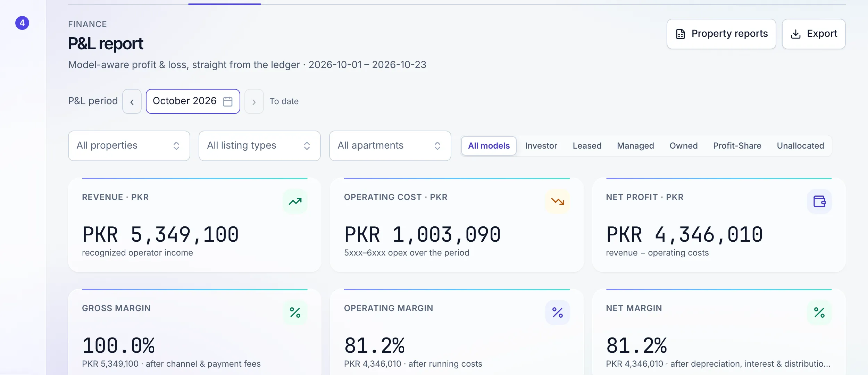Open the All apartments dropdown
Viewport: 868px width, 375px height.
pyautogui.click(x=390, y=146)
